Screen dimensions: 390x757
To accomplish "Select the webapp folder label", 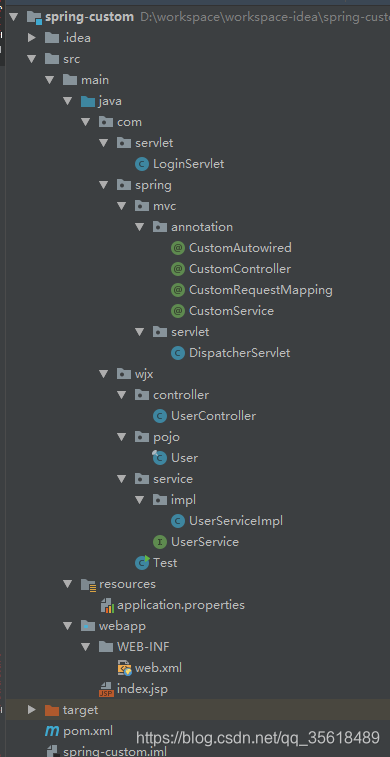I will pyautogui.click(x=122, y=626).
